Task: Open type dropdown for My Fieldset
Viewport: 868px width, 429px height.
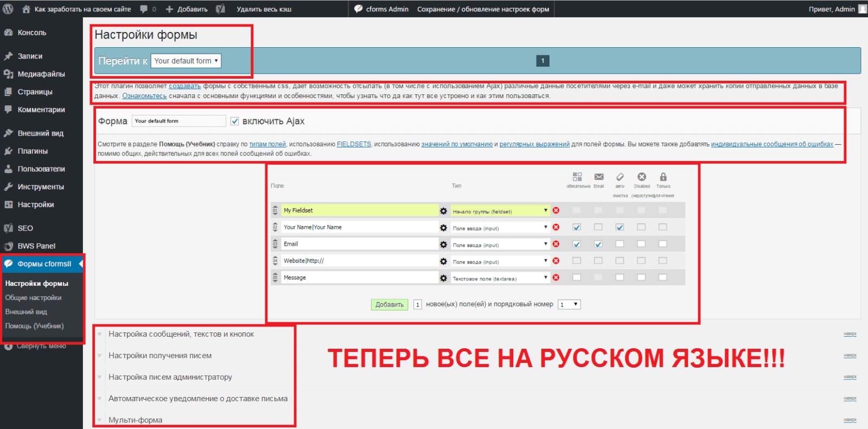Action: pos(500,211)
